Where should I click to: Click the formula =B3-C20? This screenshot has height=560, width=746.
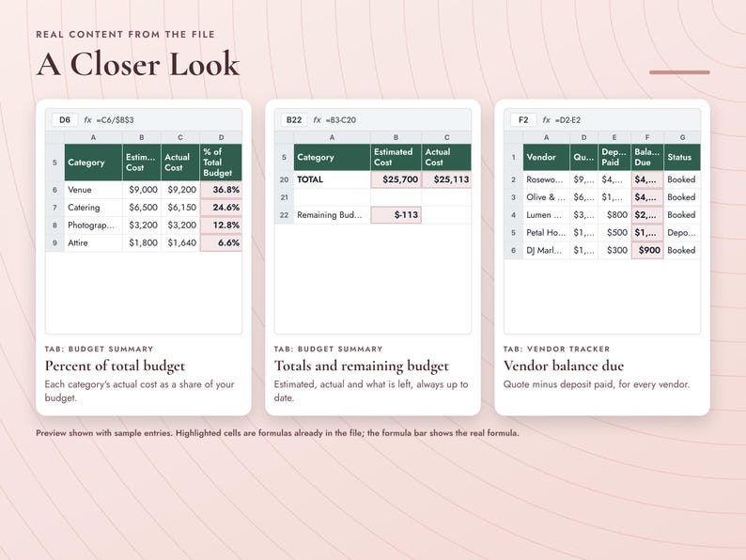pos(341,120)
